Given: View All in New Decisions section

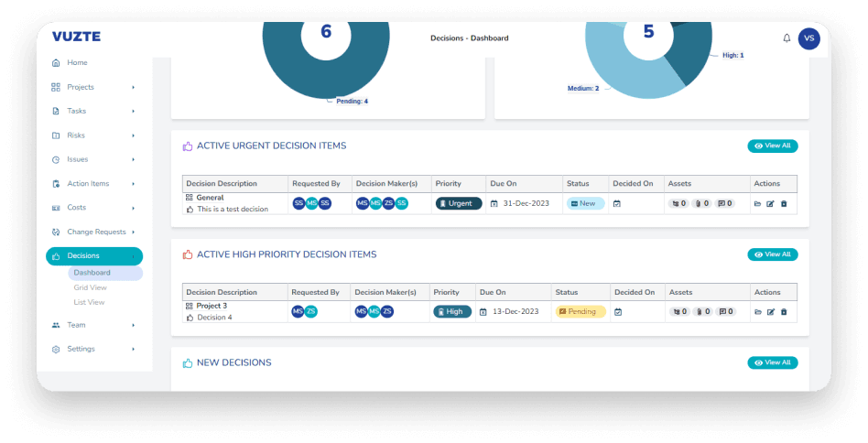Looking at the screenshot, I should [x=773, y=362].
